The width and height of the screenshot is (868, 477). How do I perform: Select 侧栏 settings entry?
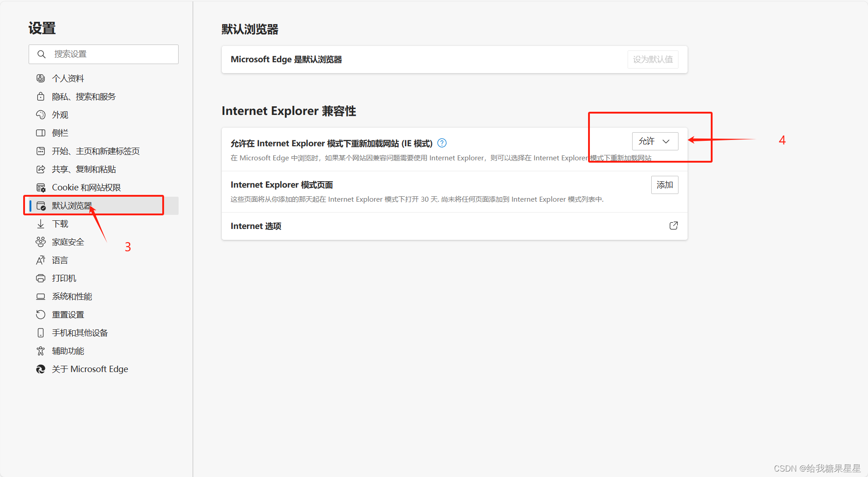[104, 133]
